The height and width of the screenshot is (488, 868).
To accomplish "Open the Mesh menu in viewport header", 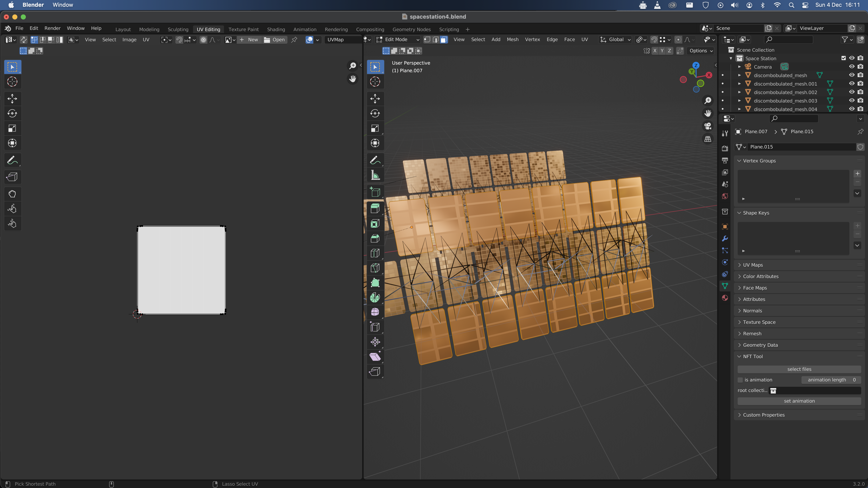I will (x=512, y=40).
